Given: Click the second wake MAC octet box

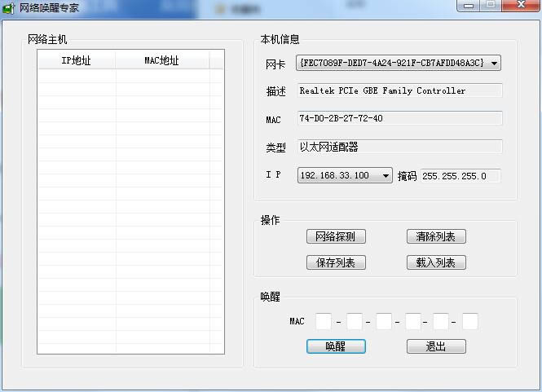Looking at the screenshot, I should (x=354, y=322).
